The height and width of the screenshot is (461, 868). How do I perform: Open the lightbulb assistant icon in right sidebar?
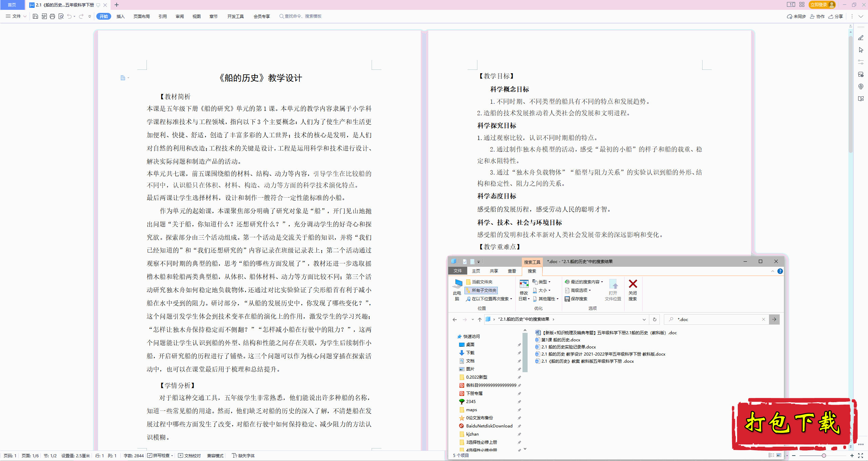[x=861, y=86]
